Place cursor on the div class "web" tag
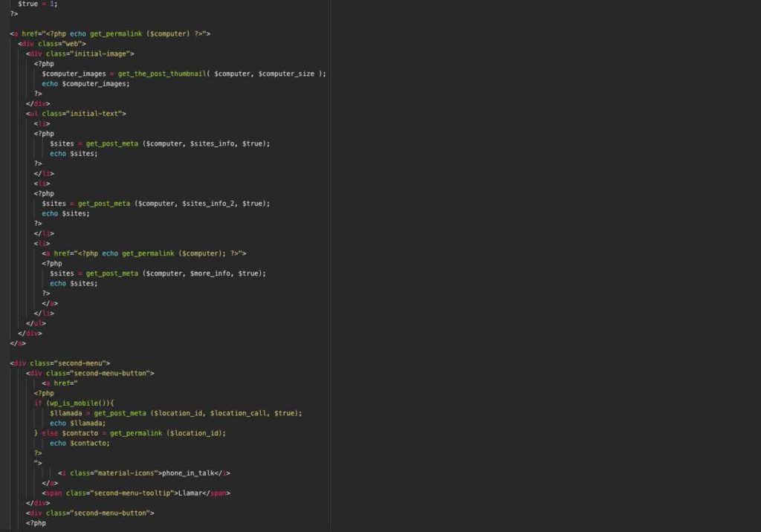This screenshot has width=761, height=532. 52,44
